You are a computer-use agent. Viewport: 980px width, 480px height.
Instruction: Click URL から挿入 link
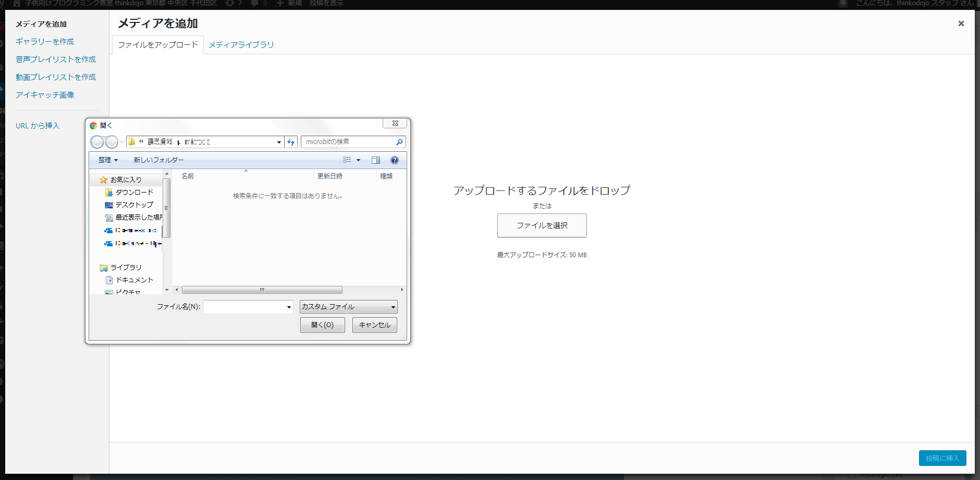(x=38, y=126)
